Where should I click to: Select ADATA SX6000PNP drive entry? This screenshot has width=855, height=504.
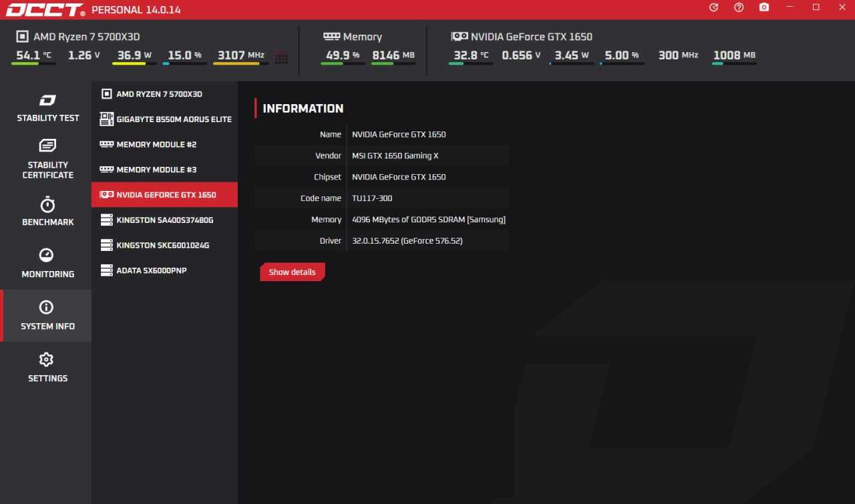[x=164, y=270]
